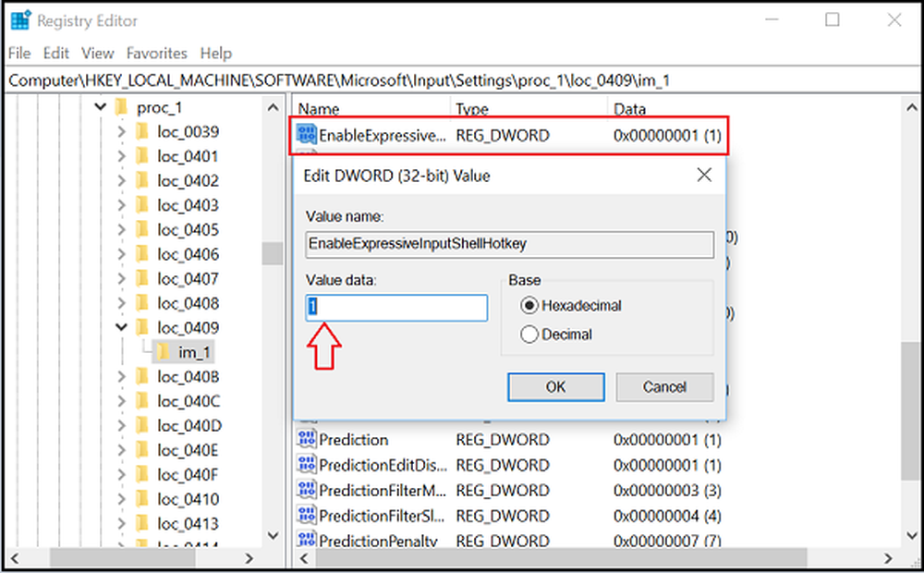
Task: Click the tree pane scroll down arrow
Action: (273, 535)
